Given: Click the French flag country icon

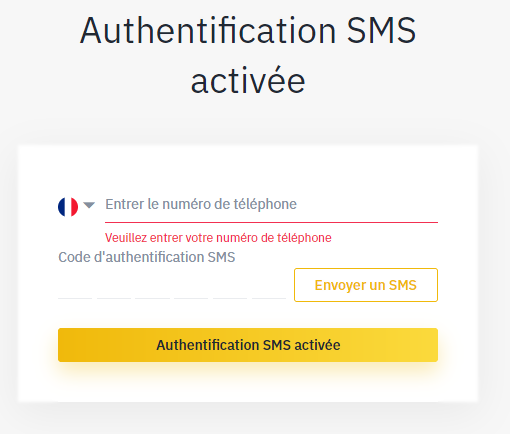Looking at the screenshot, I should (x=68, y=207).
